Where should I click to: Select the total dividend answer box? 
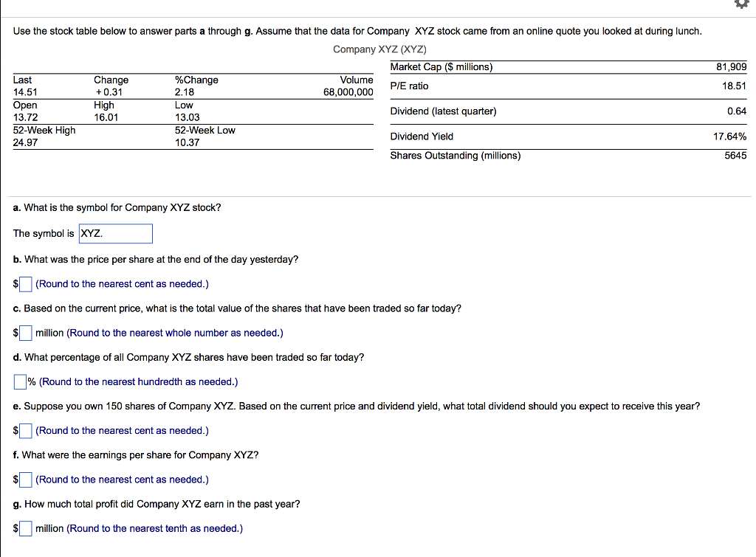(26, 431)
